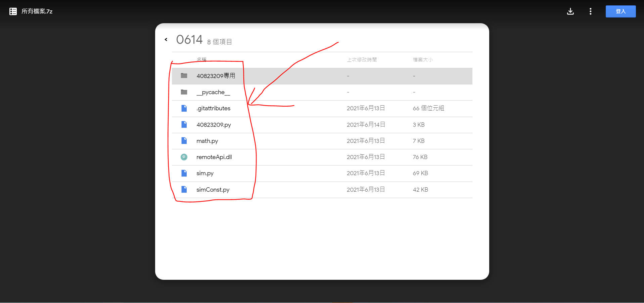Select the simConst.py file
644x303 pixels.
322,190
